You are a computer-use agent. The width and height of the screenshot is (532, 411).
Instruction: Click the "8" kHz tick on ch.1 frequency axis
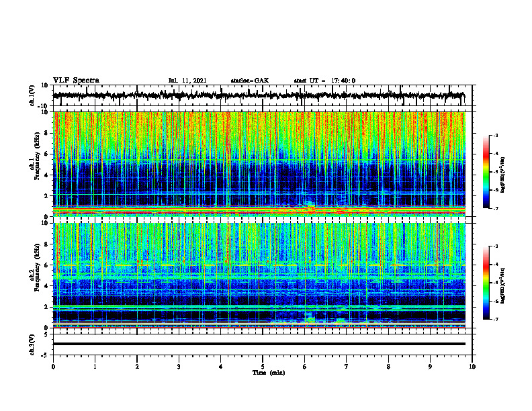[46, 133]
